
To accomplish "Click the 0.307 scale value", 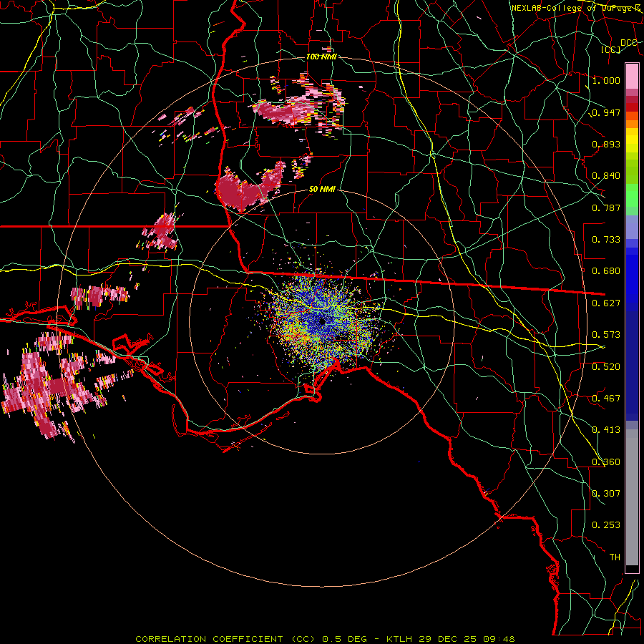I will (x=606, y=494).
